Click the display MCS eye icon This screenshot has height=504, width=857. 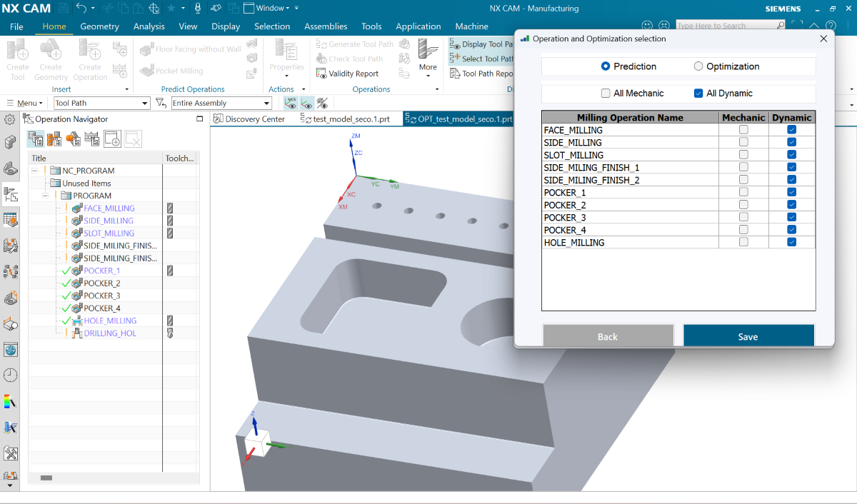click(291, 103)
